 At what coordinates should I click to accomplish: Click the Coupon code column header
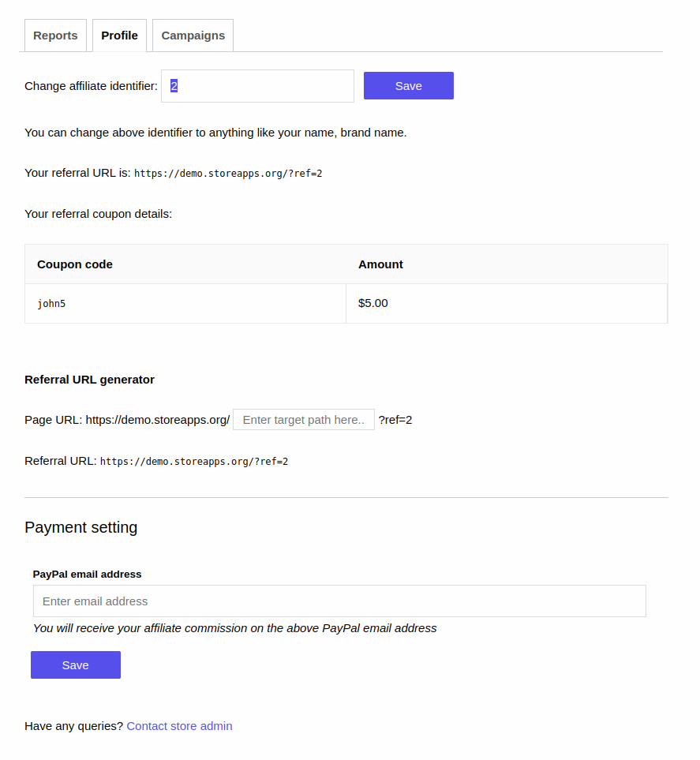(75, 264)
